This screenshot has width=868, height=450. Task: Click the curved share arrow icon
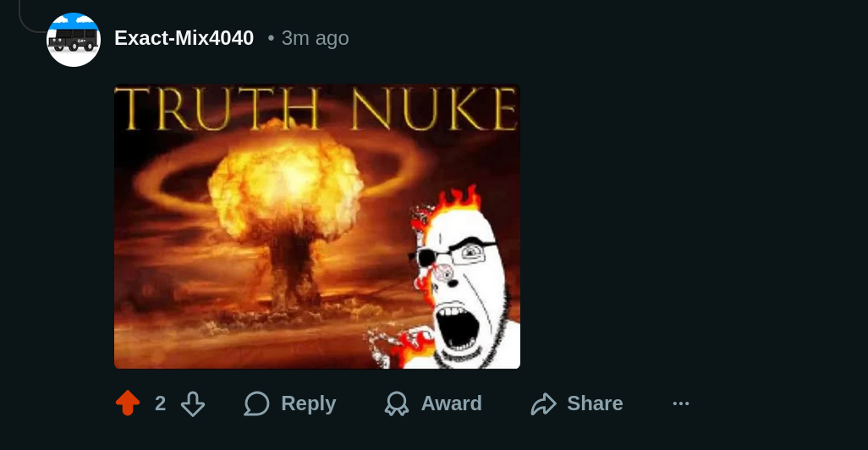(x=544, y=403)
